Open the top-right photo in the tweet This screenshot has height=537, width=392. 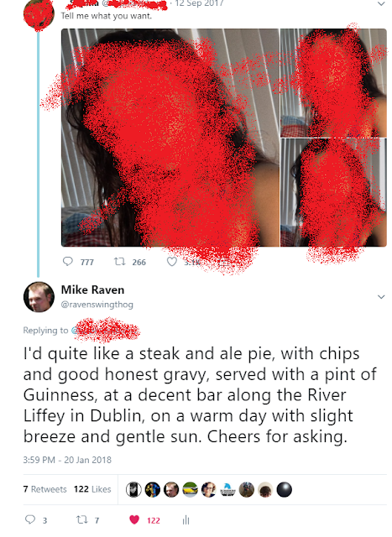click(x=333, y=83)
